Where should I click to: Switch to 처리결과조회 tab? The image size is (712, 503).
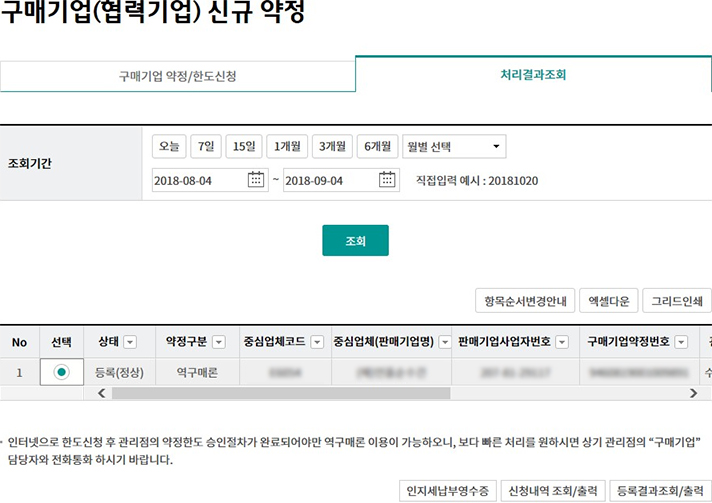[534, 75]
